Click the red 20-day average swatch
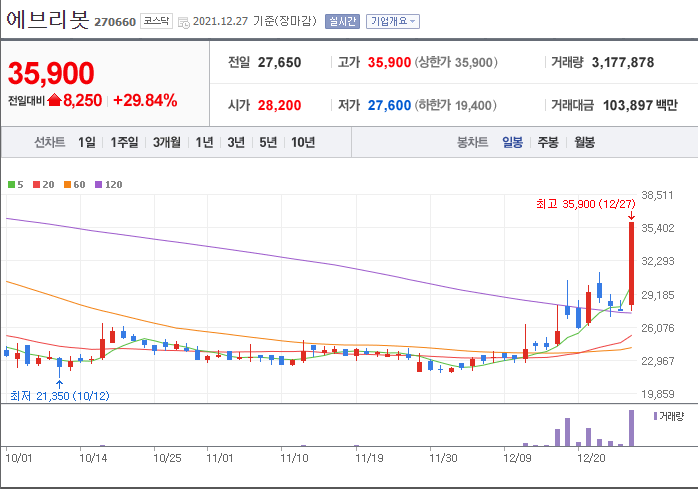Image resolution: width=698 pixels, height=489 pixels. [37, 184]
